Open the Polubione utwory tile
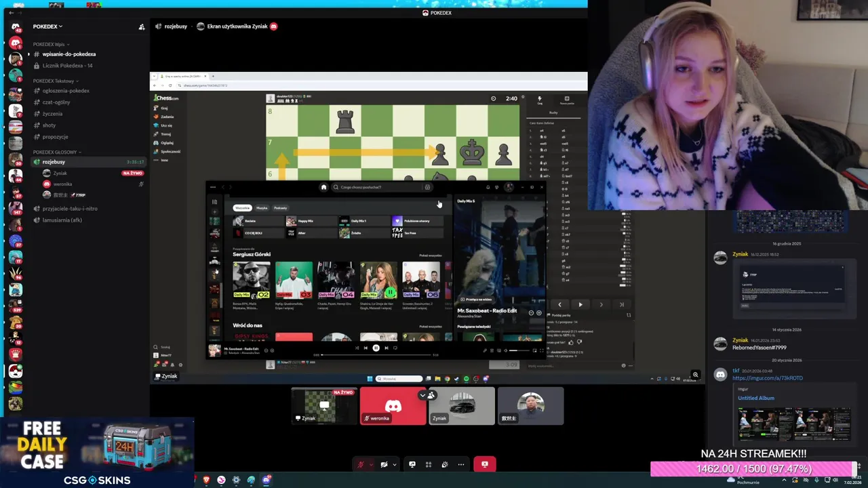The image size is (868, 488). (418, 221)
